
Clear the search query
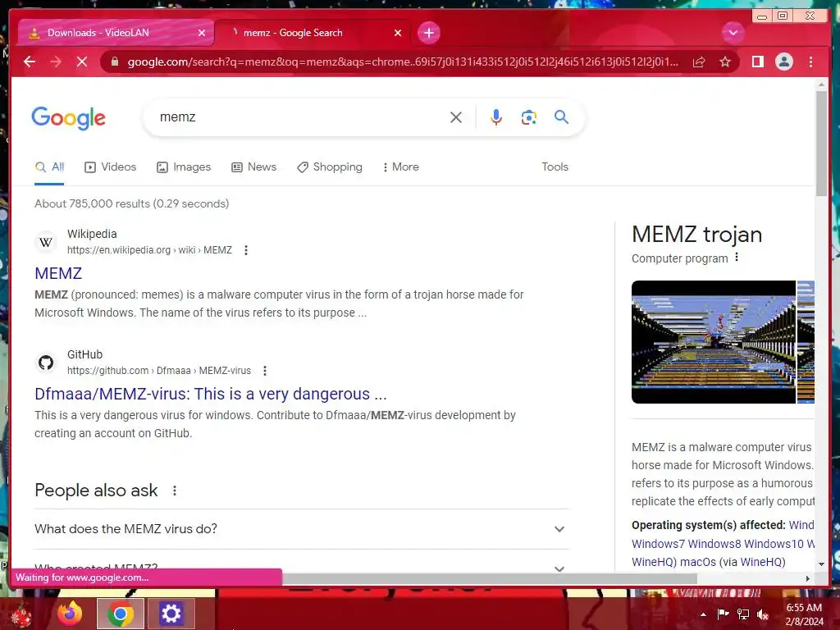point(456,117)
